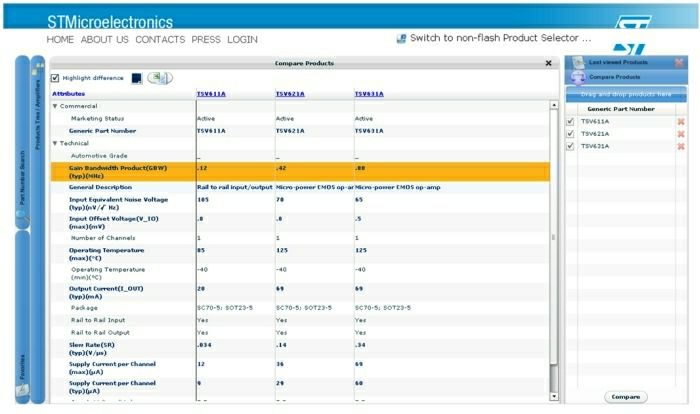Select the Number of Channels row label
This screenshot has height=414, width=700.
(103, 238)
